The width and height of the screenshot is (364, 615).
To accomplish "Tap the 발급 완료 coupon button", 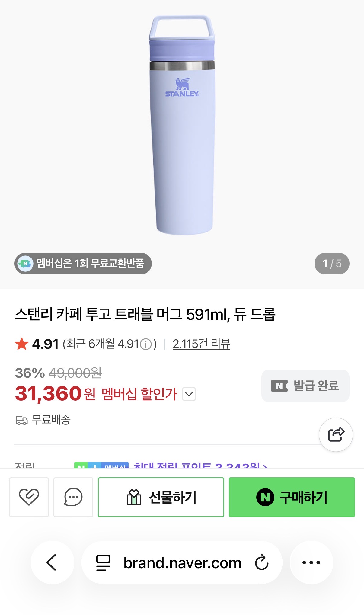I will (x=305, y=386).
